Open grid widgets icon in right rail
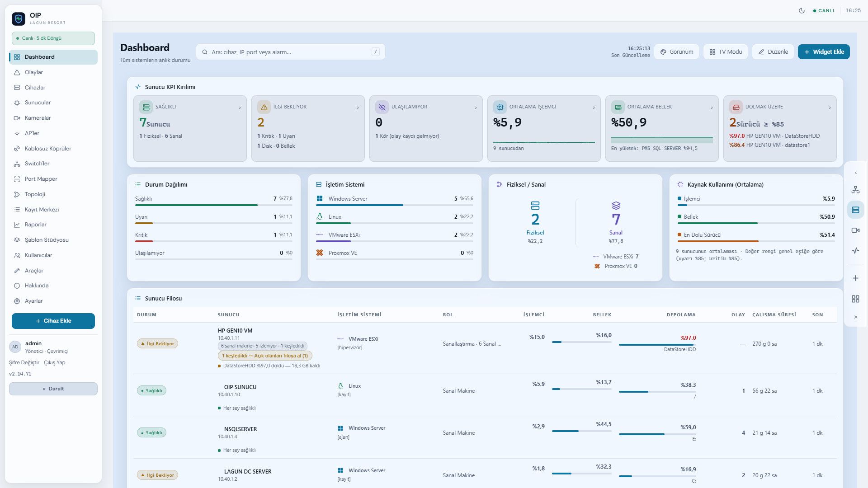The width and height of the screenshot is (868, 488). coord(855,299)
